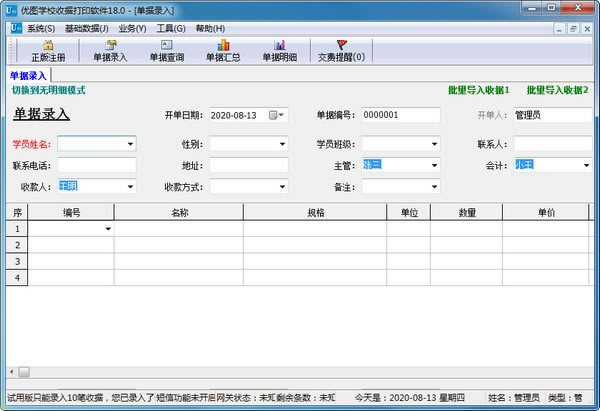This screenshot has width=600, height=411.
Task: Click the 单据编号 input field
Action: (x=401, y=115)
